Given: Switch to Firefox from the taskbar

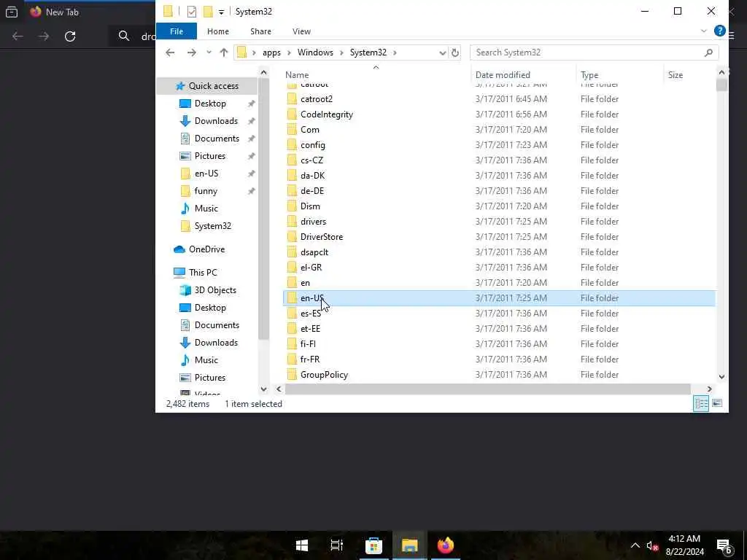Looking at the screenshot, I should [x=446, y=545].
